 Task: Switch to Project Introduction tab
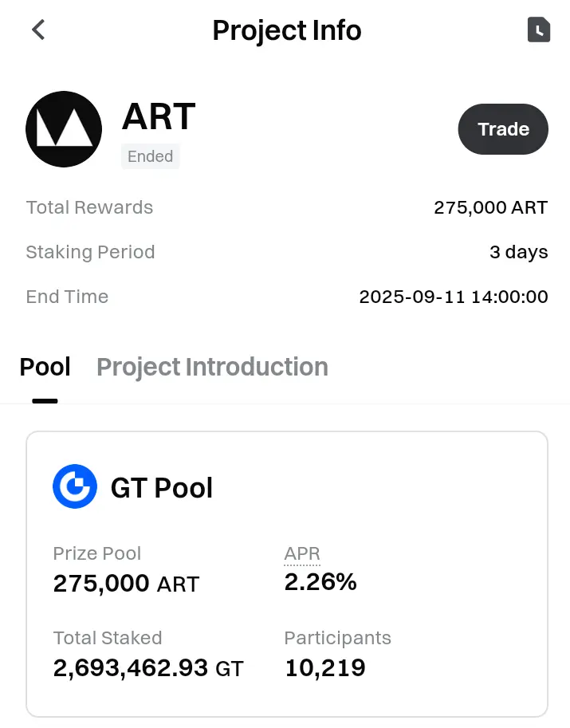[x=212, y=367]
